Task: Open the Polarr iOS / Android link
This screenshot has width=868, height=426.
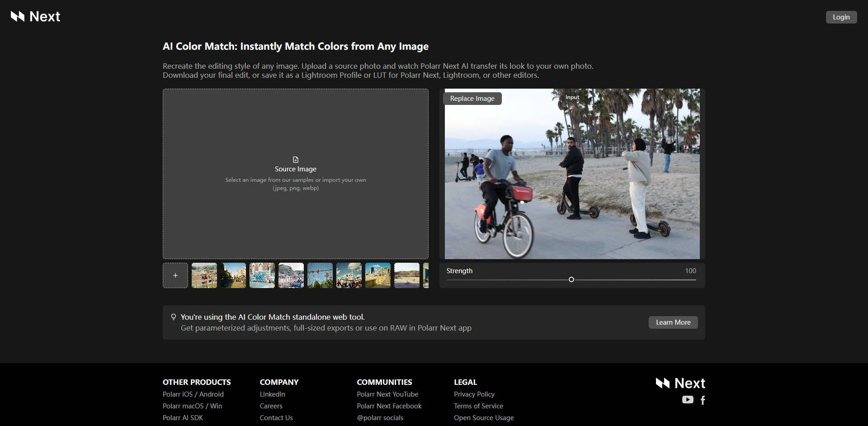Action: [x=193, y=394]
